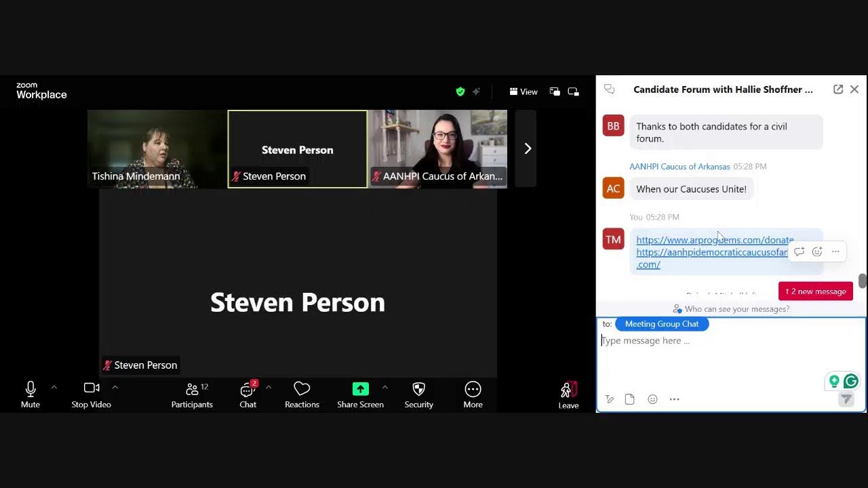Viewport: 868px width, 488px height.
Task: Toggle the Chat panel from toolbar
Action: pos(248,394)
